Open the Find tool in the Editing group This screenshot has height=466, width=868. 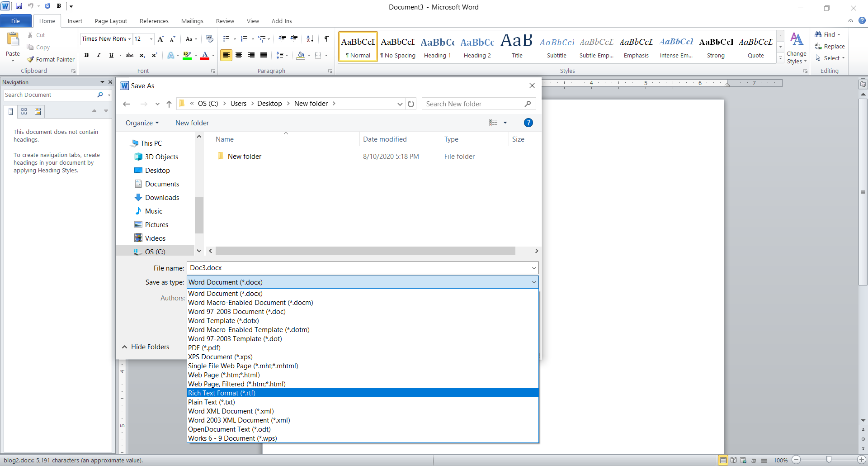(827, 34)
